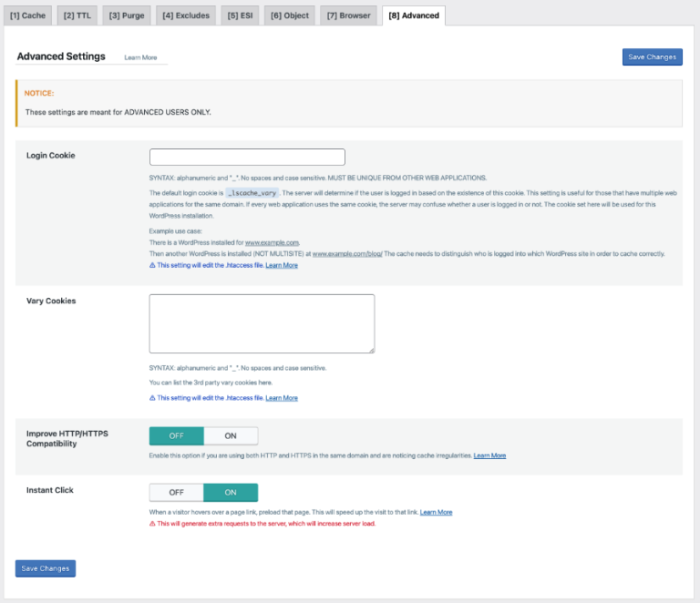Image resolution: width=700 pixels, height=603 pixels.
Task: Click the Instant Click label
Action: (x=49, y=490)
